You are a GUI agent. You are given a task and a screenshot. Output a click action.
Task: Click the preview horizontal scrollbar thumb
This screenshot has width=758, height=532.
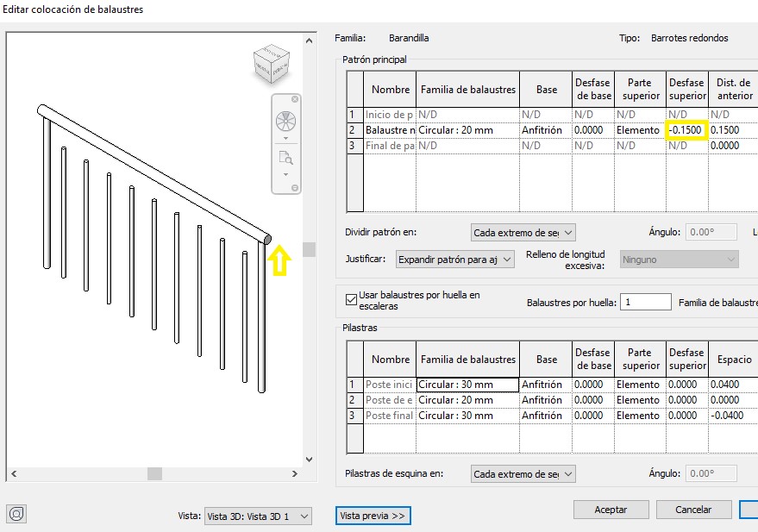coord(154,473)
